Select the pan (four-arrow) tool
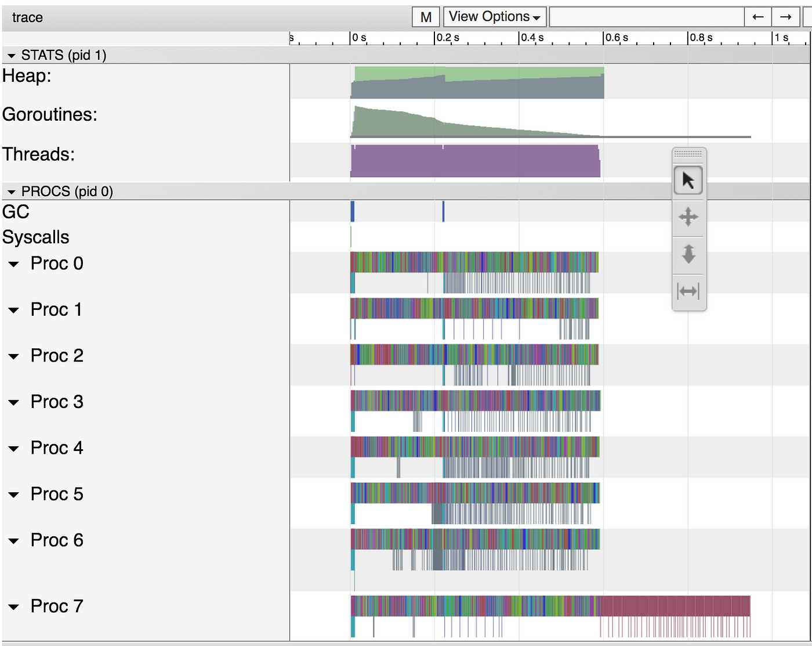 click(688, 217)
